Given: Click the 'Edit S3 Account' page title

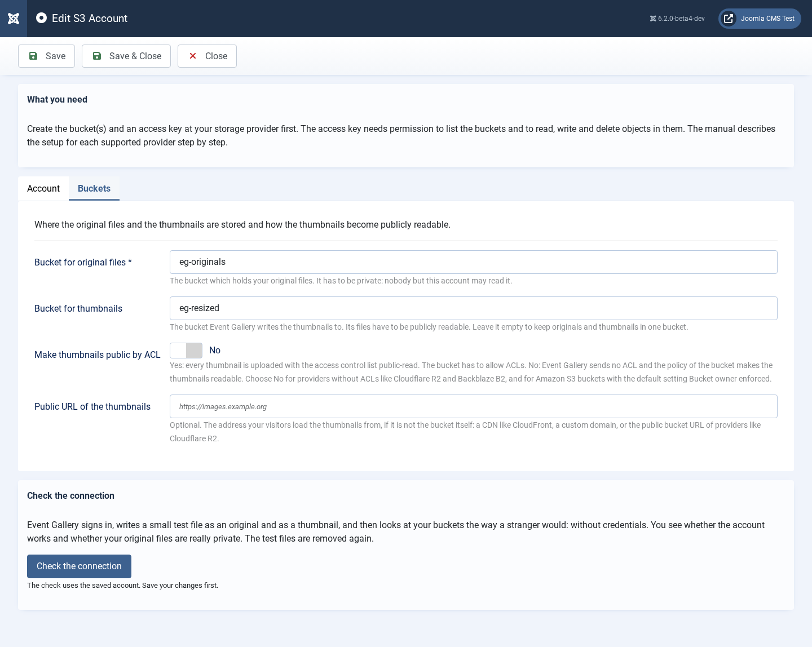Looking at the screenshot, I should (x=90, y=18).
